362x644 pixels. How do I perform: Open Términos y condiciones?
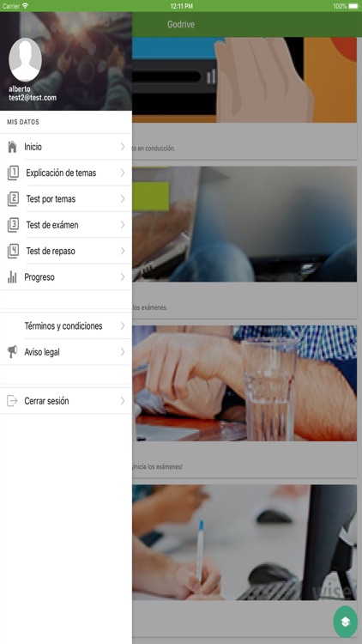click(66, 325)
